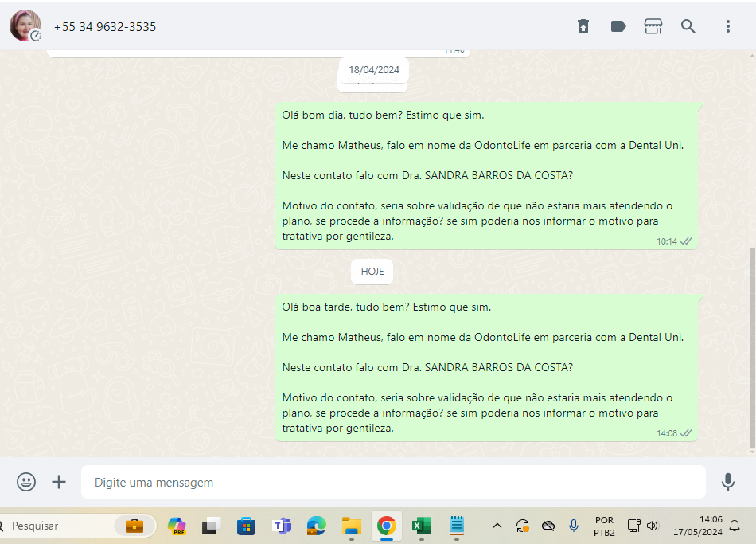Open the three-dot chat menu
This screenshot has height=544, width=756.
(x=728, y=26)
